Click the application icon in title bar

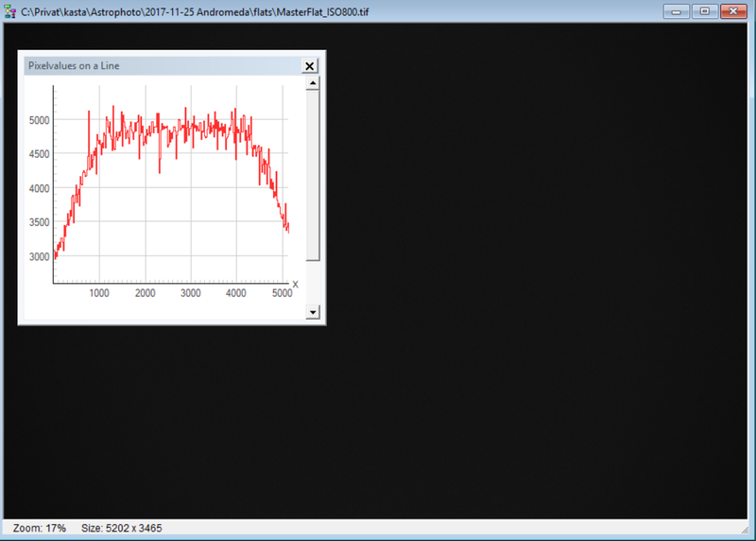click(10, 11)
